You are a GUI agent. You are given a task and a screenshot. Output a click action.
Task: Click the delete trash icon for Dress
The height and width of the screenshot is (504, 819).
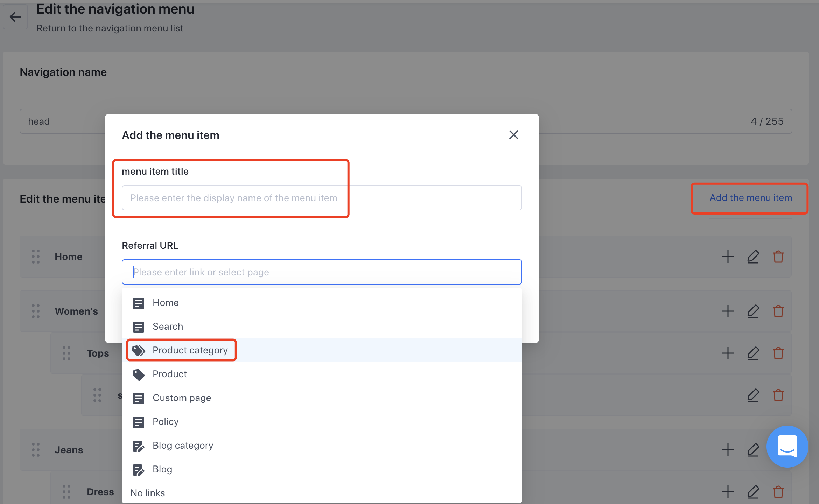tap(778, 492)
